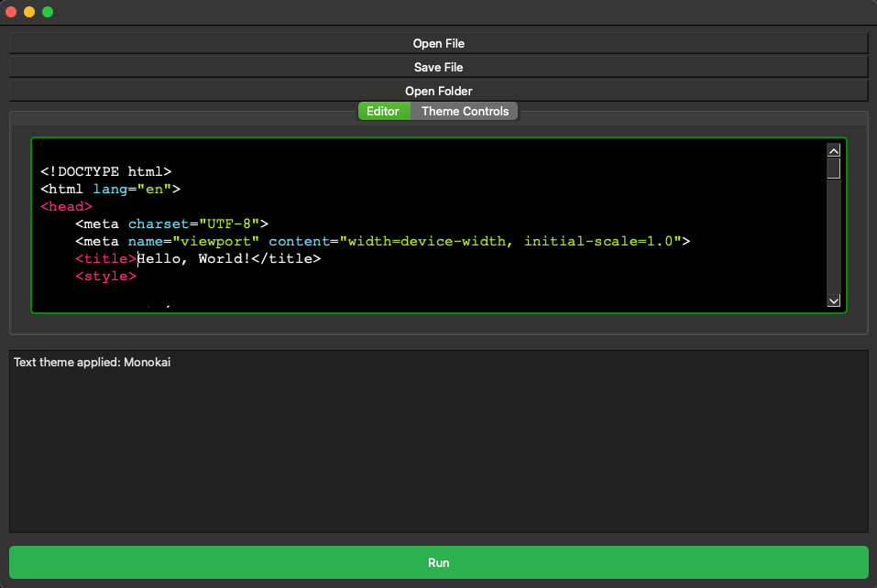Click the empty scrollbar track below the thumb
This screenshot has height=588, width=877.
(x=833, y=238)
